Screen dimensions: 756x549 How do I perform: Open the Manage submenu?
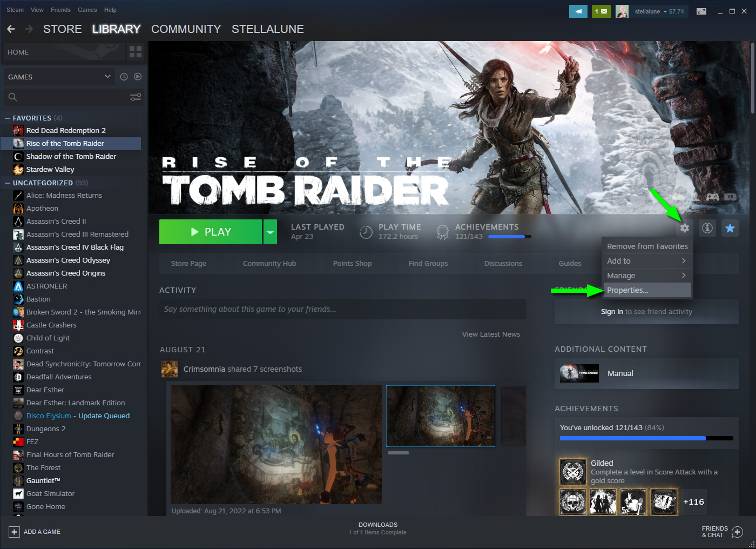[x=646, y=276]
